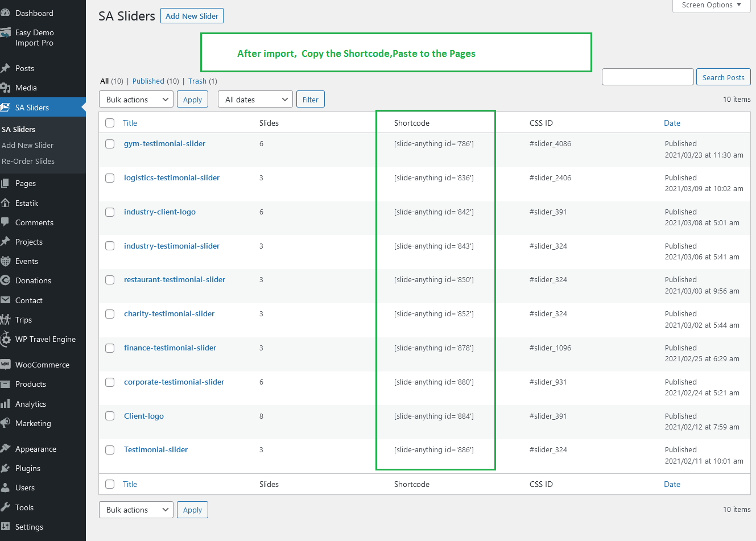Click the Pages icon in sidebar

coord(5,183)
